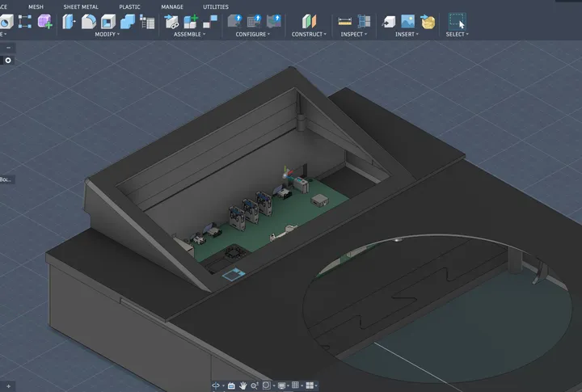582x392 pixels.
Task: Click the blue highlighted square on enclosure
Action: [x=233, y=274]
